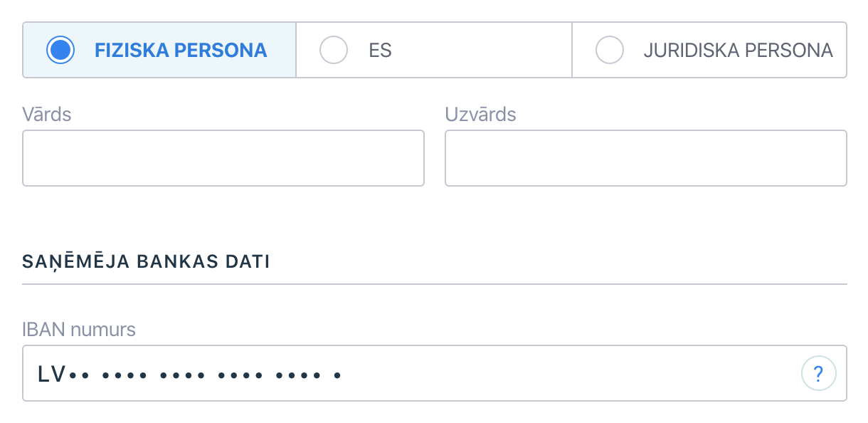Select the ES radio circle

(x=334, y=50)
